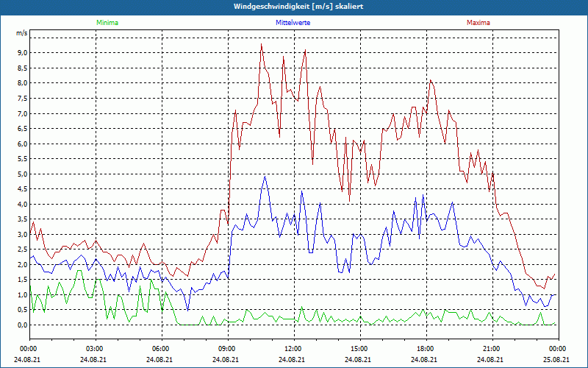Click the 6,0 y-axis tick label
588x368 pixels.
coord(21,144)
